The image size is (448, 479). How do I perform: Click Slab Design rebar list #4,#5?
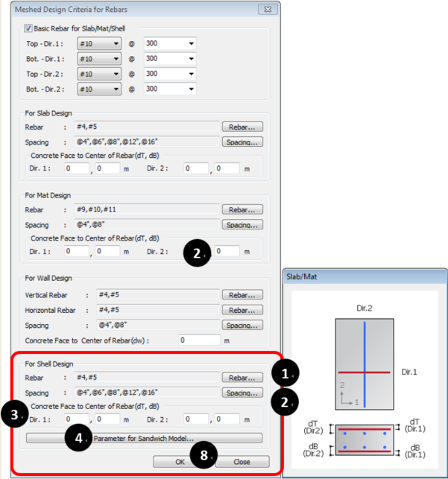(147, 127)
